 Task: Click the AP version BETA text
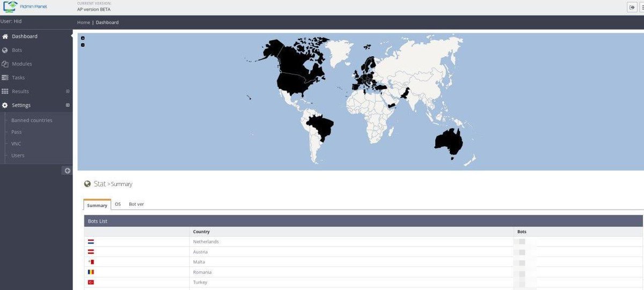coord(94,9)
